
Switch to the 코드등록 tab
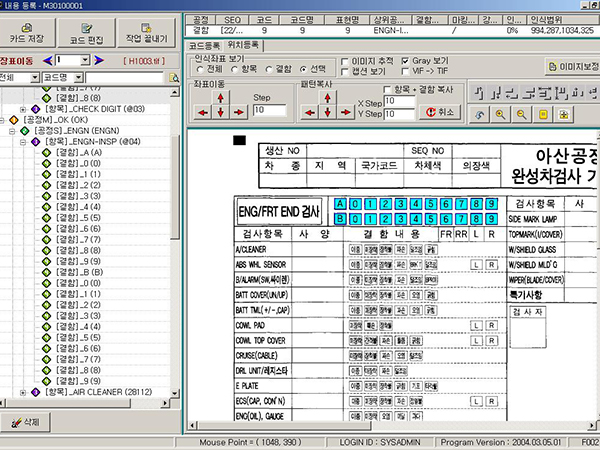pos(205,46)
